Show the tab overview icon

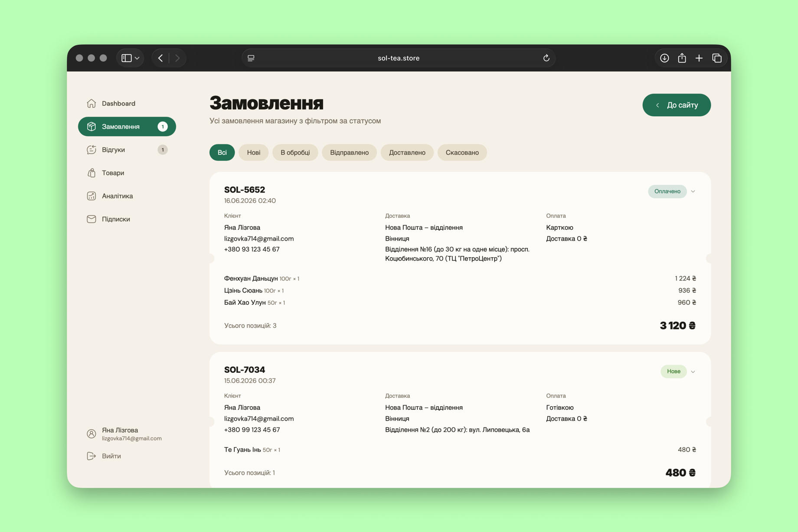[717, 58]
